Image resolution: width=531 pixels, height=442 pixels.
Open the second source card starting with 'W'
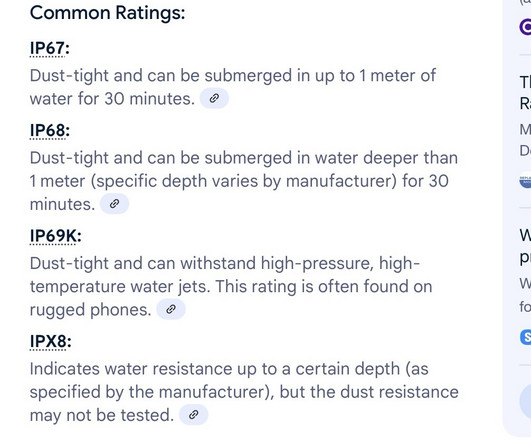pos(525,287)
